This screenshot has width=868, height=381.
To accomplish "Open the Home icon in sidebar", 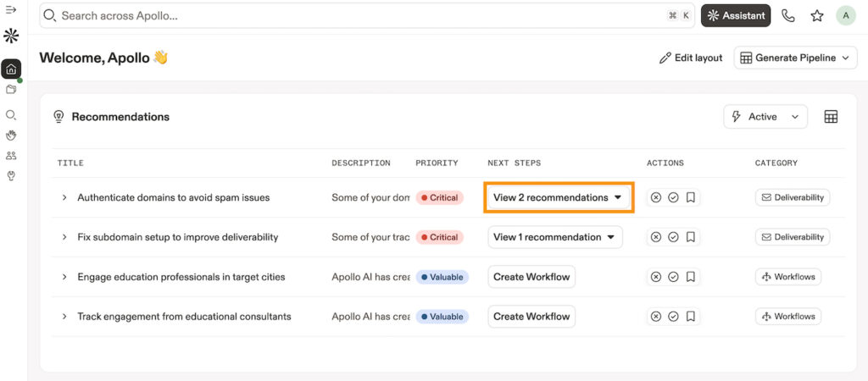I will click(11, 69).
